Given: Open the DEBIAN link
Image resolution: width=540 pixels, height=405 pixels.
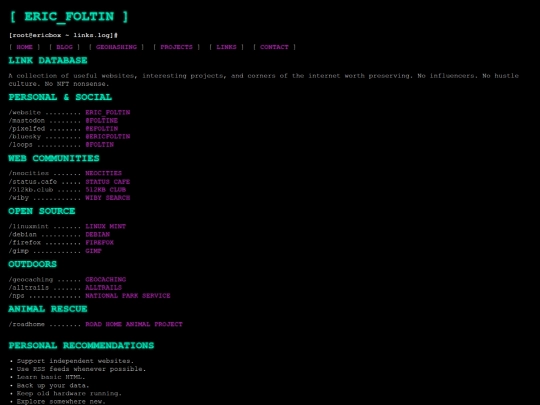Looking at the screenshot, I should [x=98, y=235].
